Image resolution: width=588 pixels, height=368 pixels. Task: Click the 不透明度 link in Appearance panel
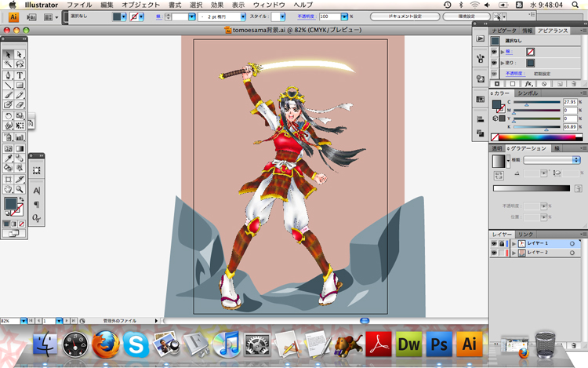[515, 74]
